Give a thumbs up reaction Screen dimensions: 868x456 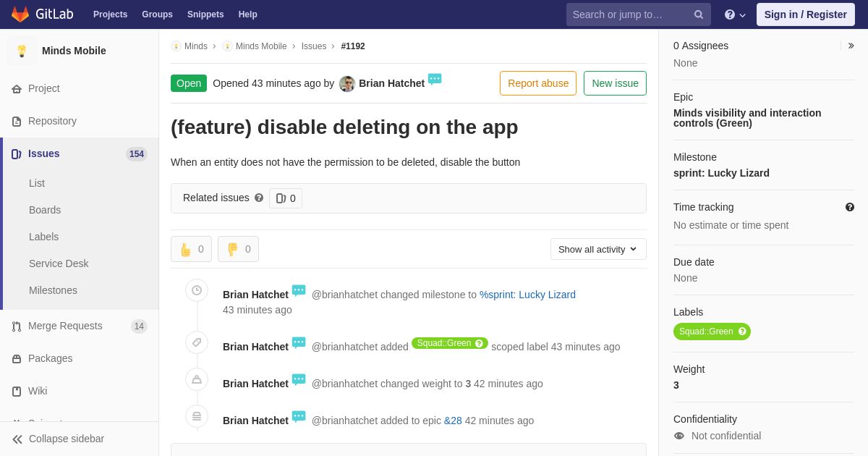pyautogui.click(x=191, y=249)
